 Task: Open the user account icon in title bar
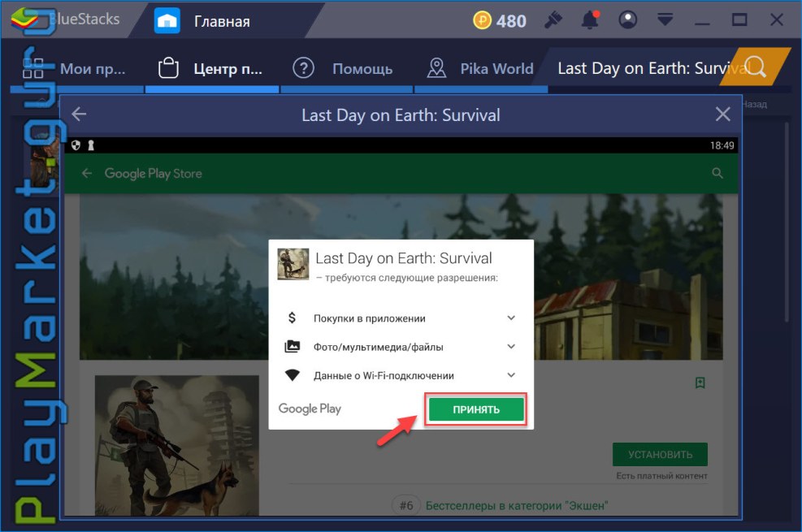coord(627,20)
